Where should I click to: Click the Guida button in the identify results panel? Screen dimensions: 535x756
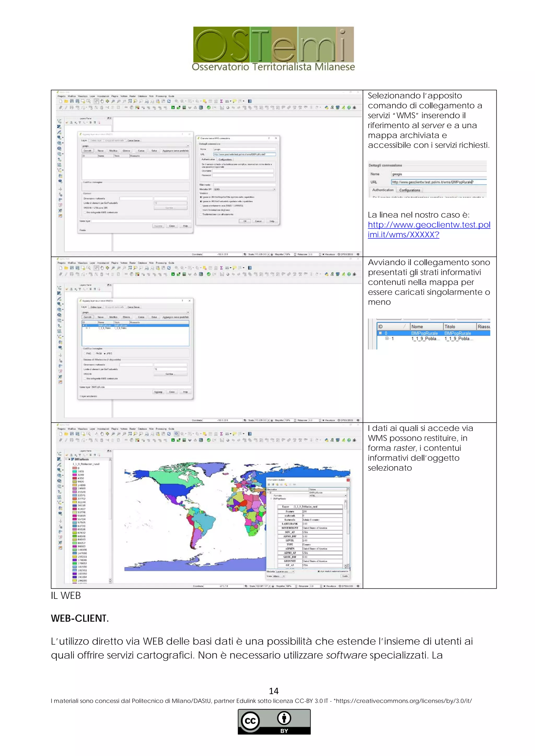click(x=345, y=576)
